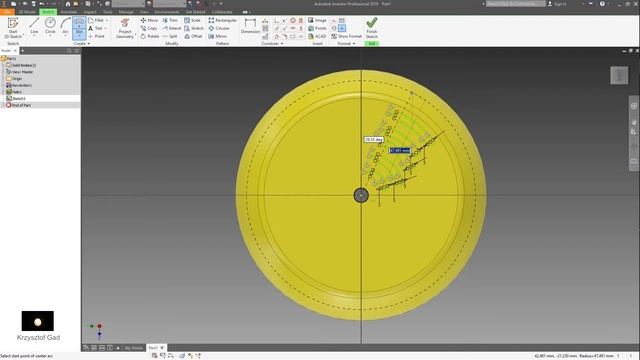Switch to the Sketch ribbon tab
Image resolution: width=640 pixels, height=360 pixels.
coord(48,12)
